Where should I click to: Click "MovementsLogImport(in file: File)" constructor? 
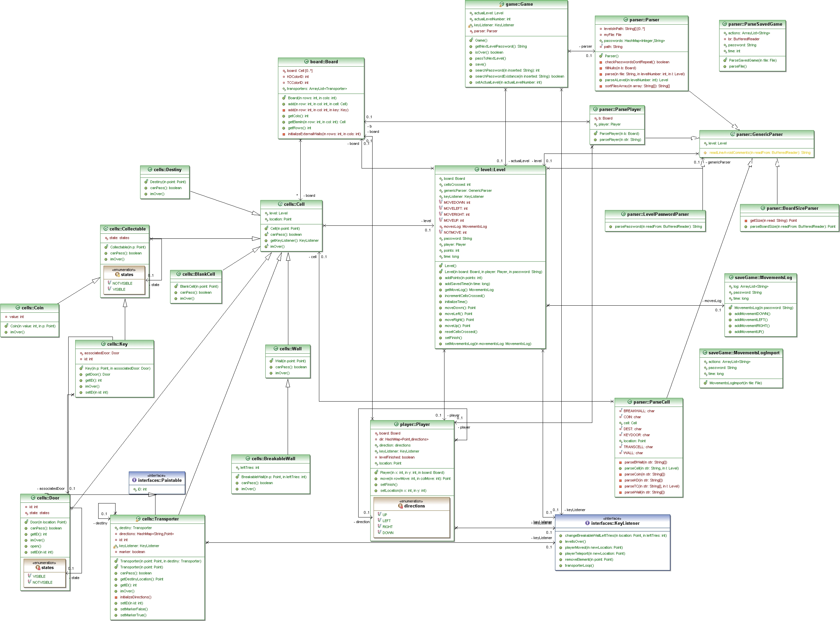(735, 383)
